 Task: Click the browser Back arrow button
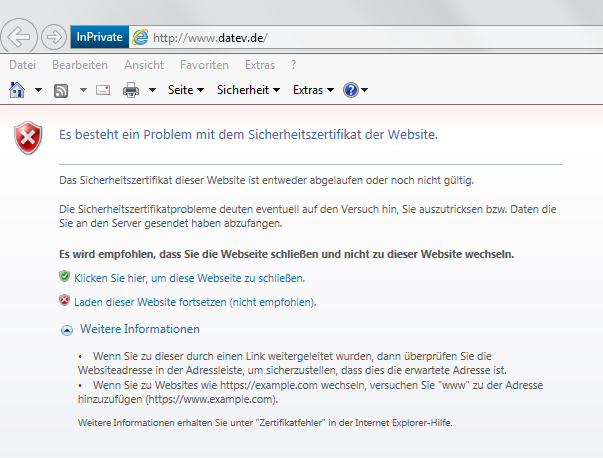click(x=20, y=37)
